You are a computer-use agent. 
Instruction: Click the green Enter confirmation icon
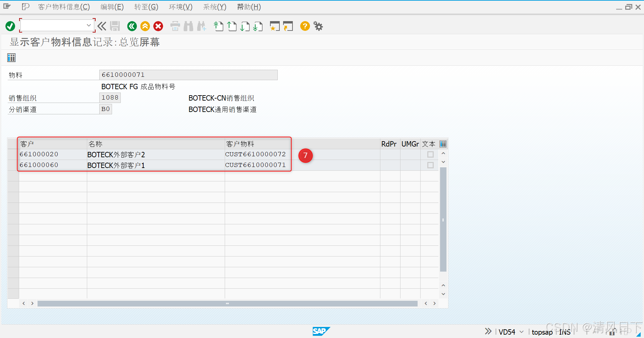[x=10, y=26]
